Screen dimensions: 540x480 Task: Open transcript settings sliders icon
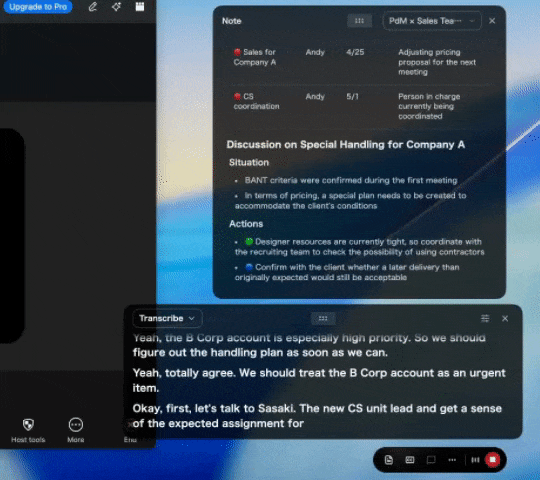click(485, 319)
